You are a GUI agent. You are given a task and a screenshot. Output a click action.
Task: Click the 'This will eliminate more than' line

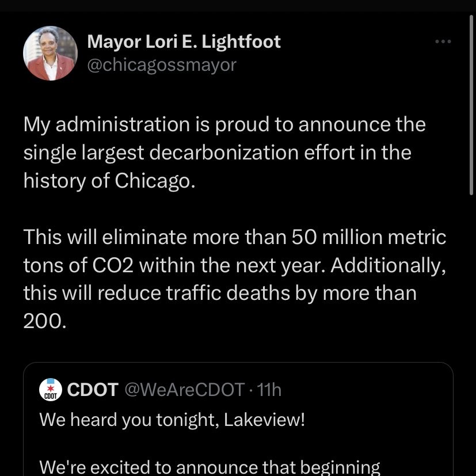click(x=234, y=237)
